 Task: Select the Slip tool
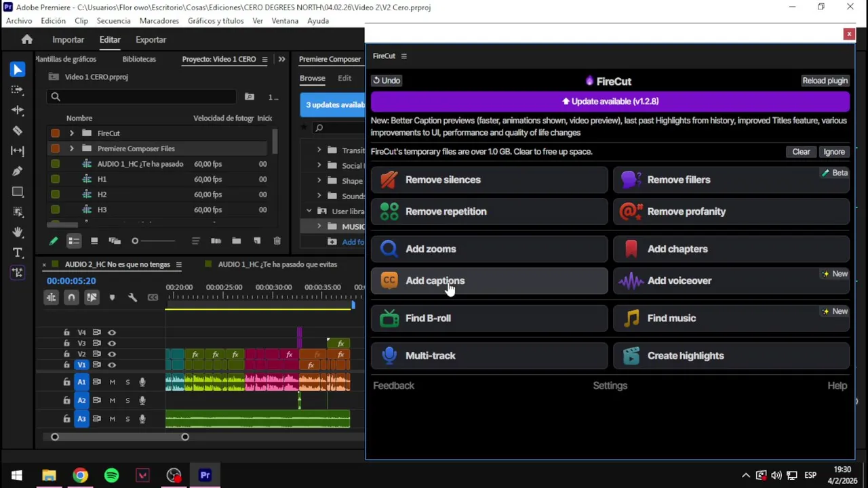click(18, 150)
